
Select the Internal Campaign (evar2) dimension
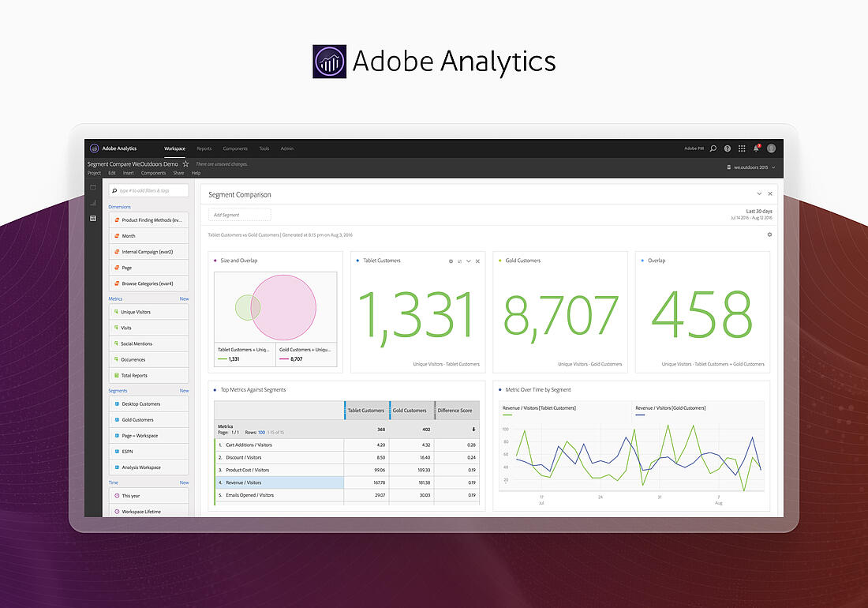tap(148, 252)
